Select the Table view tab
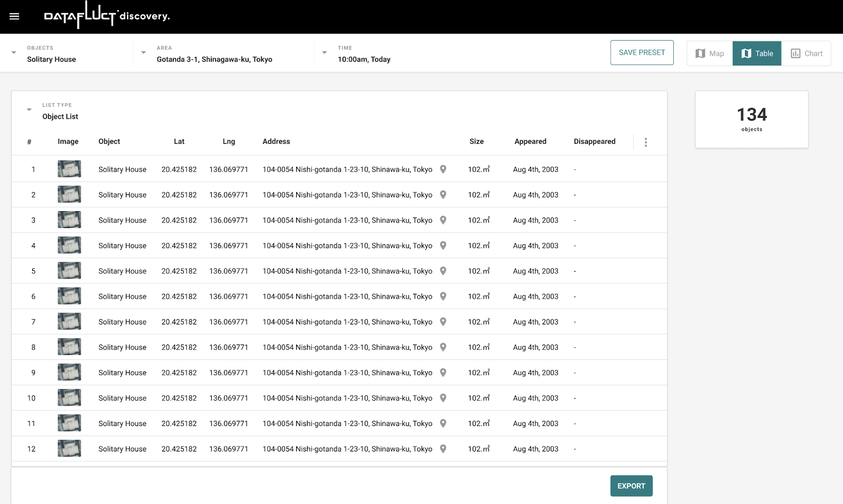The height and width of the screenshot is (504, 843). [x=757, y=53]
